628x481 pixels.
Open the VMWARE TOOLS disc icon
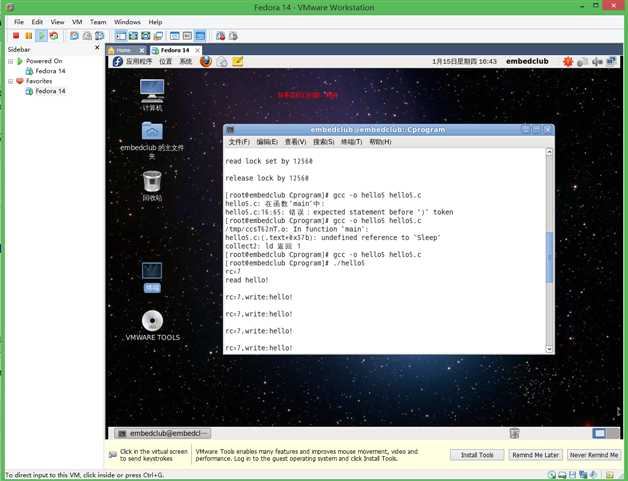click(152, 326)
